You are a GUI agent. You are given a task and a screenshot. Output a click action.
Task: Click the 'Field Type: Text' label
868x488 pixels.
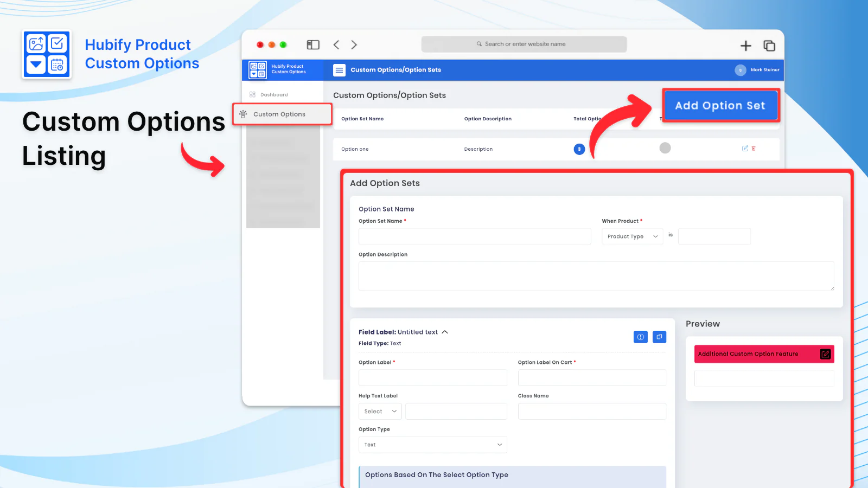click(380, 343)
